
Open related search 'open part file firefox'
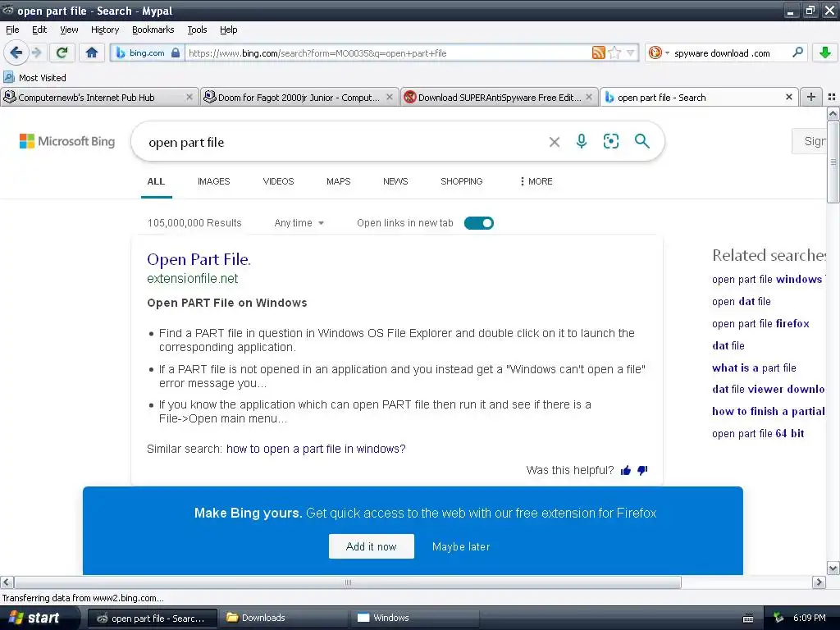coord(760,323)
